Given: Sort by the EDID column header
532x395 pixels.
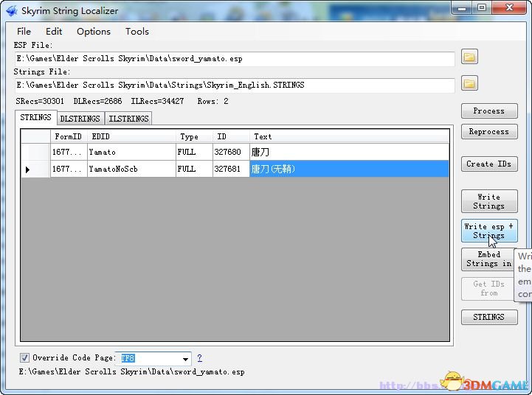Looking at the screenshot, I should point(131,136).
